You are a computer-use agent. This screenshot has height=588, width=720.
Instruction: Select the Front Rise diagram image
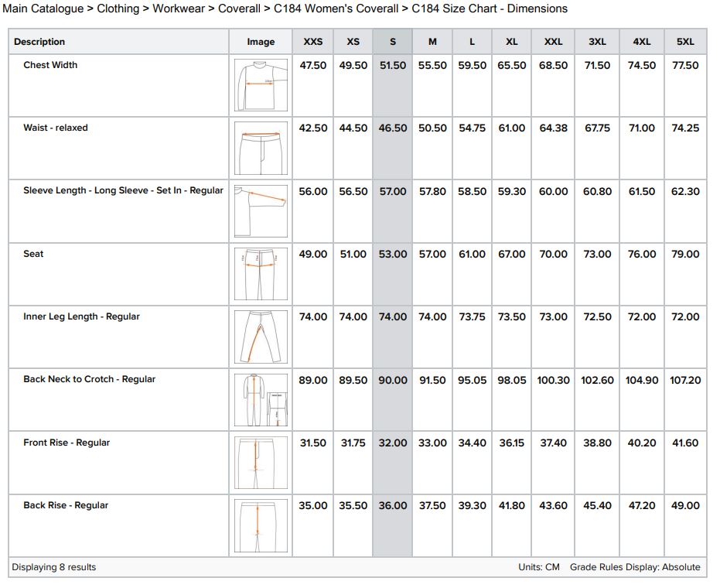pyautogui.click(x=261, y=463)
